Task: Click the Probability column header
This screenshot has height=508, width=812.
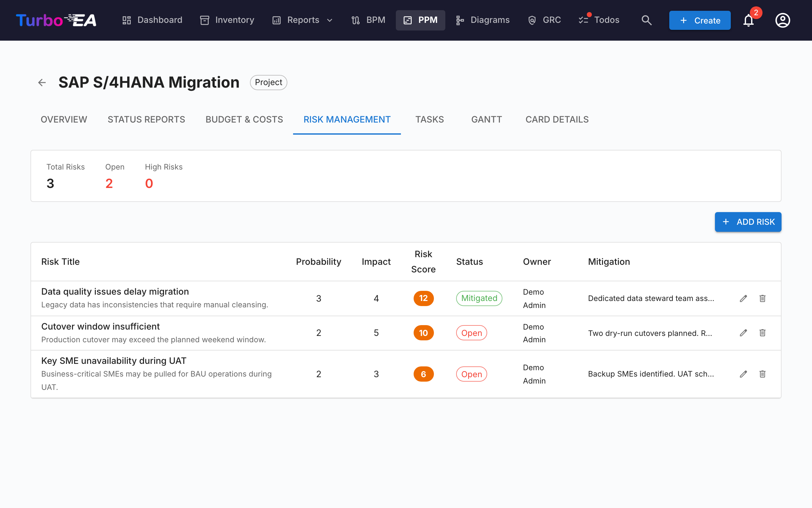Action: click(318, 262)
